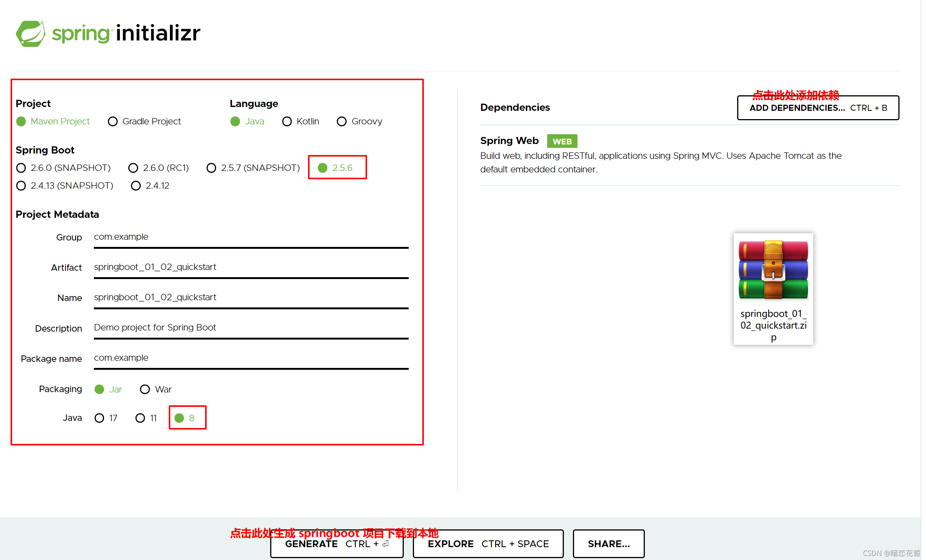Click the Explore button

click(x=488, y=544)
